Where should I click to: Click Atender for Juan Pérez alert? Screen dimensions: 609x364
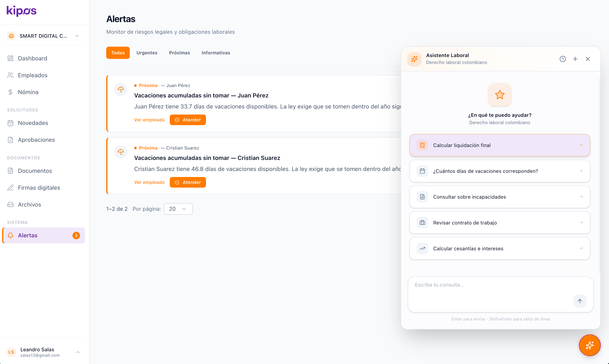(x=188, y=120)
